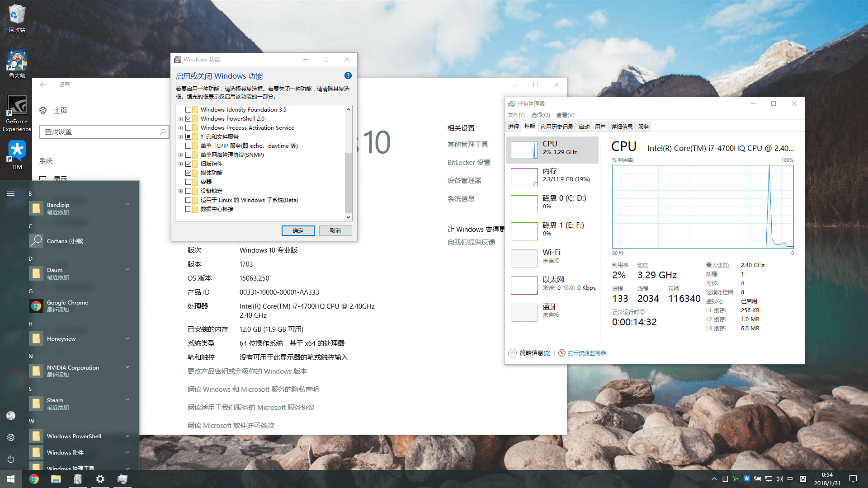
Task: Enable 适用于 Linux 的 Windows 子系统(Beta)
Action: [188, 200]
